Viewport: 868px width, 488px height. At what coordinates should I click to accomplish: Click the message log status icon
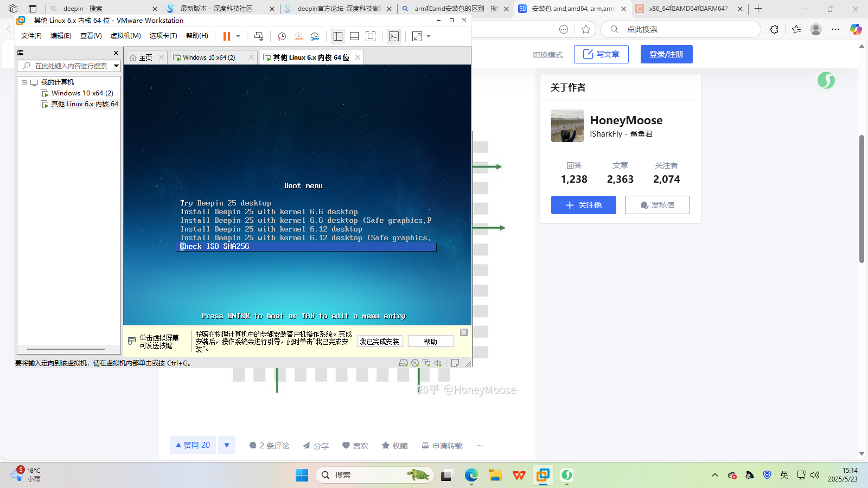pyautogui.click(x=455, y=363)
